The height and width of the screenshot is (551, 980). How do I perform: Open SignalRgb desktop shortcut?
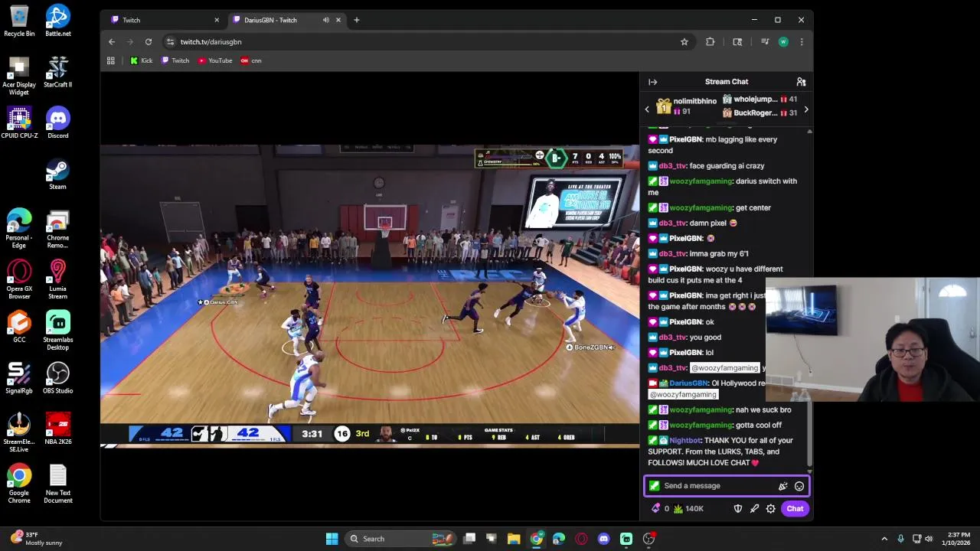pos(19,378)
